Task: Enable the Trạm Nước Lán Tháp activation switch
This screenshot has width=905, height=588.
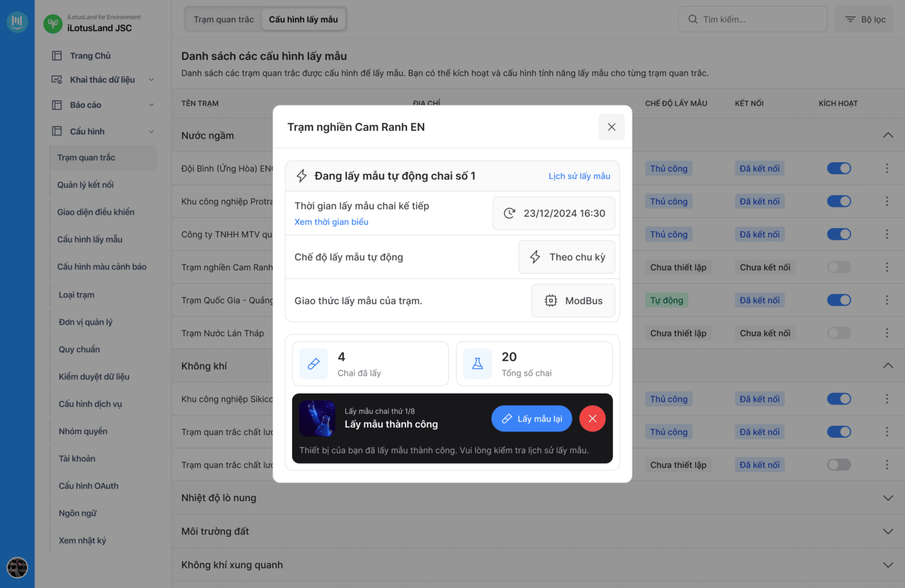Action: point(839,333)
